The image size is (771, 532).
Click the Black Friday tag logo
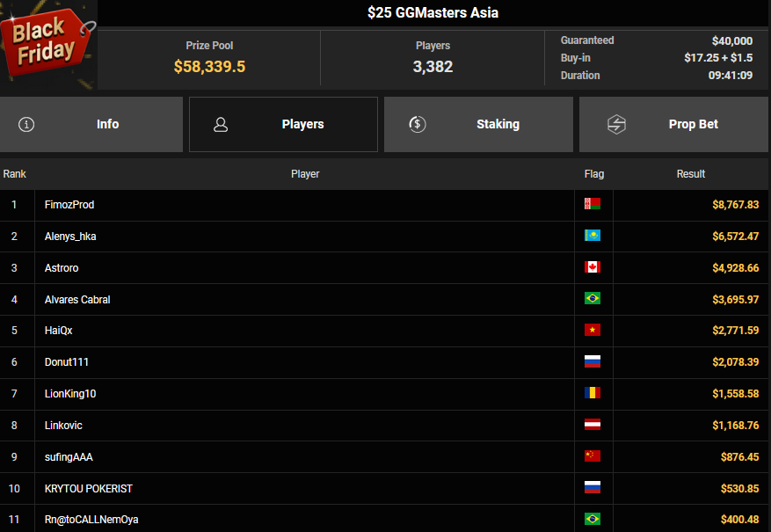(44, 42)
